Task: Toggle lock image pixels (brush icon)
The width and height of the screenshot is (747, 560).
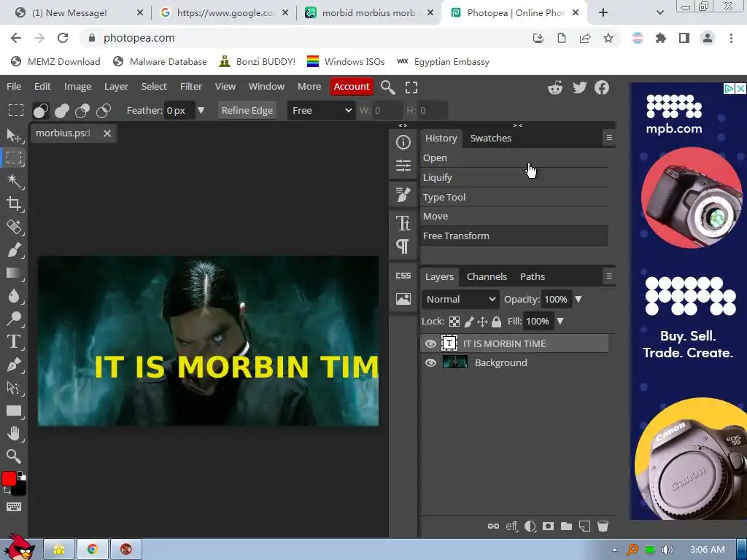Action: (x=469, y=322)
